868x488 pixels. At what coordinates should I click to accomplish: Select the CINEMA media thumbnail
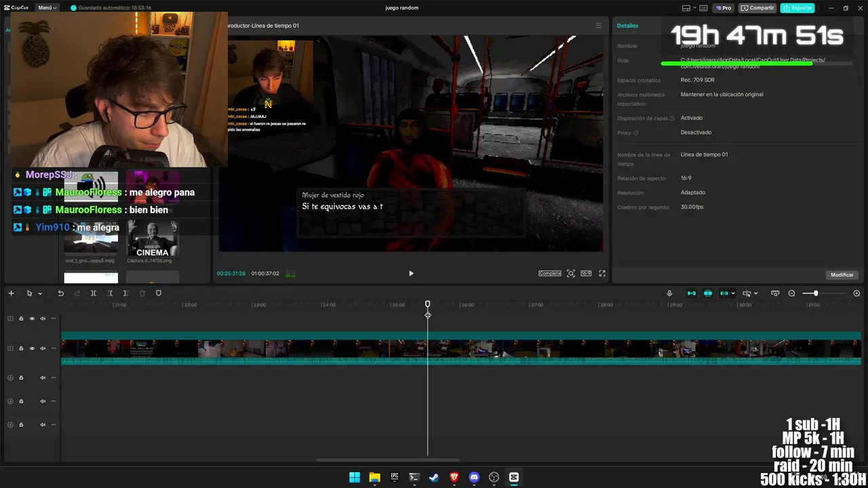(152, 239)
